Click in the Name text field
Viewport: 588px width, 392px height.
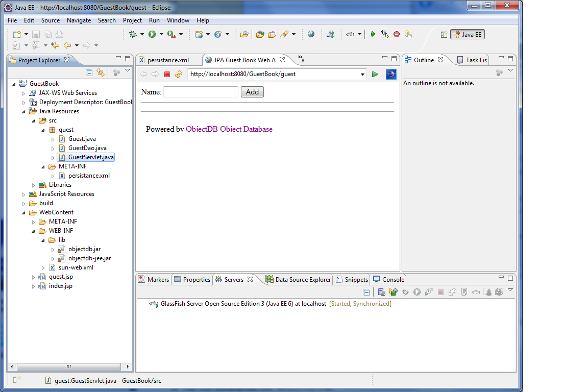201,92
